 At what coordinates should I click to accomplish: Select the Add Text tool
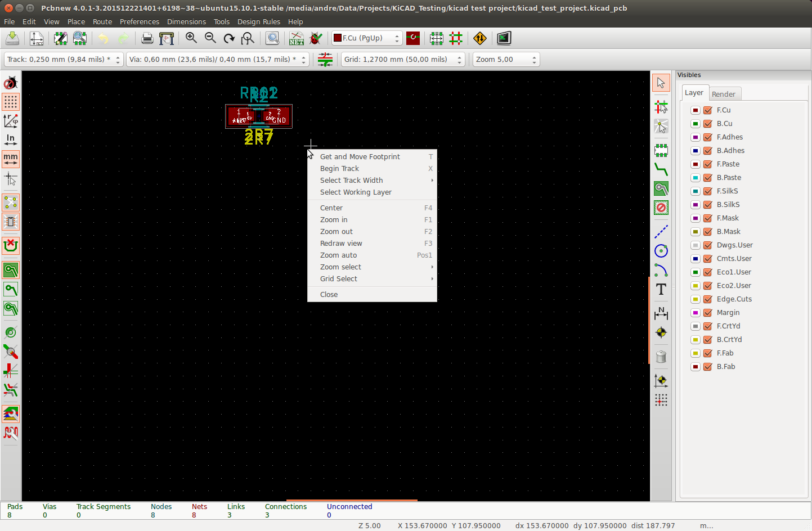[661, 289]
